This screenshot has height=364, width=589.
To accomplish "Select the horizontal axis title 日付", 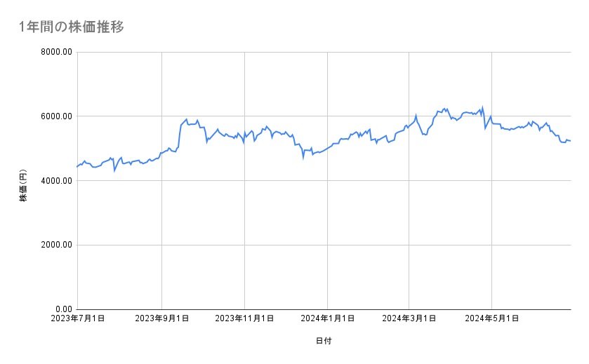I will pyautogui.click(x=324, y=341).
